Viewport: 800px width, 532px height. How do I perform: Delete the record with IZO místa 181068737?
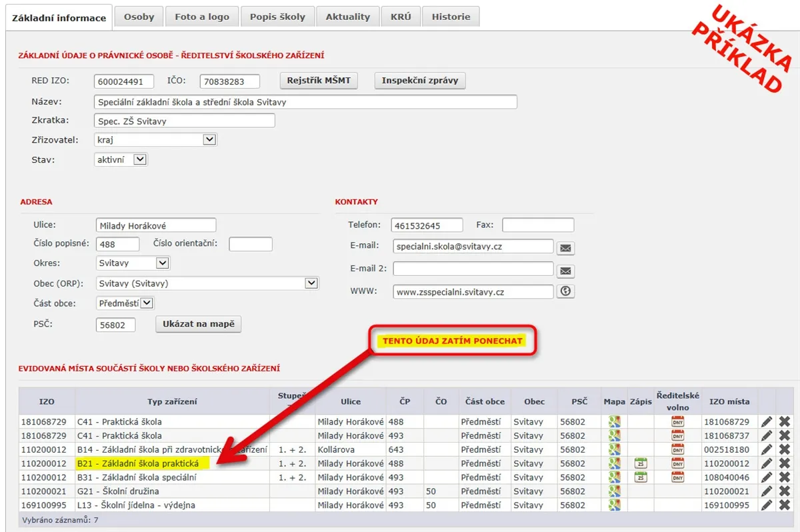coord(785,435)
